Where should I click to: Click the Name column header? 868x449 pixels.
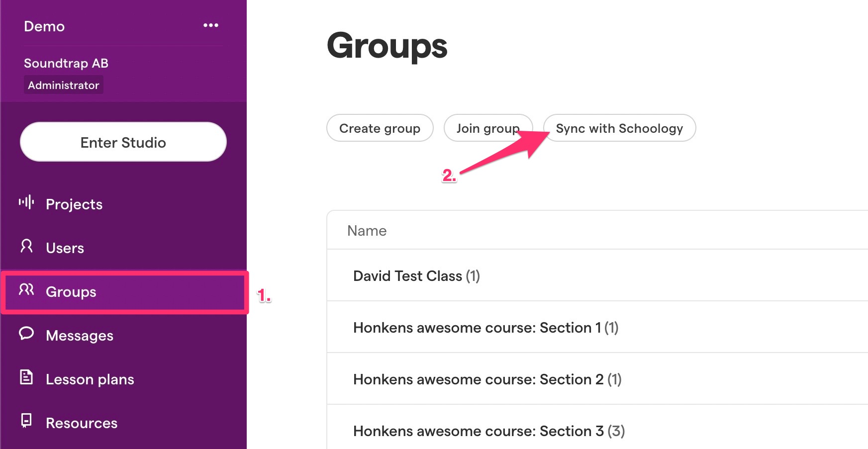[x=367, y=231]
